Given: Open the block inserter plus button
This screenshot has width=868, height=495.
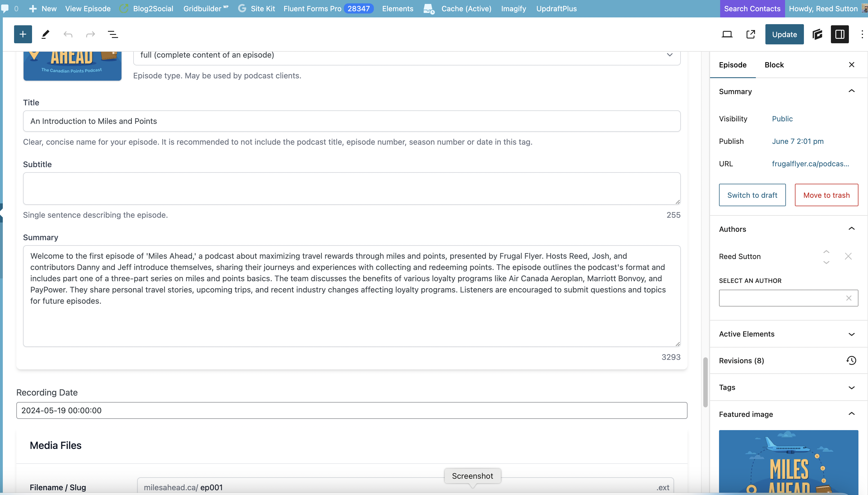Looking at the screenshot, I should tap(23, 34).
